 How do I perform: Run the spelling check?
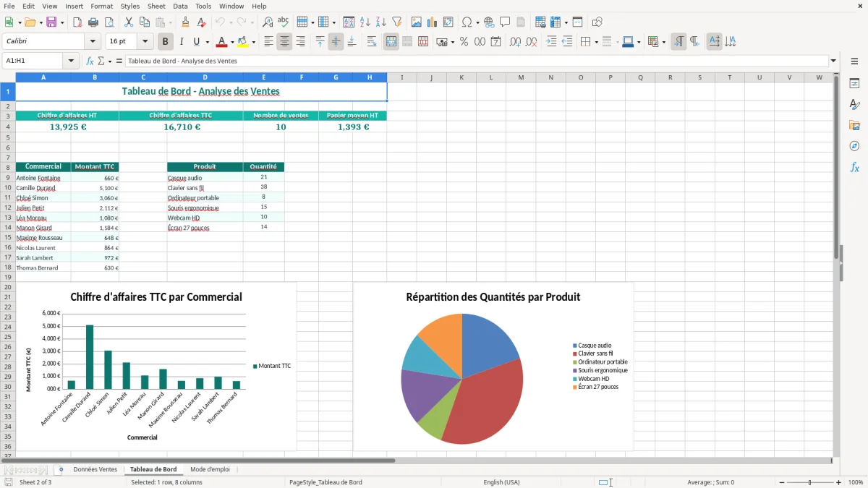tap(284, 22)
